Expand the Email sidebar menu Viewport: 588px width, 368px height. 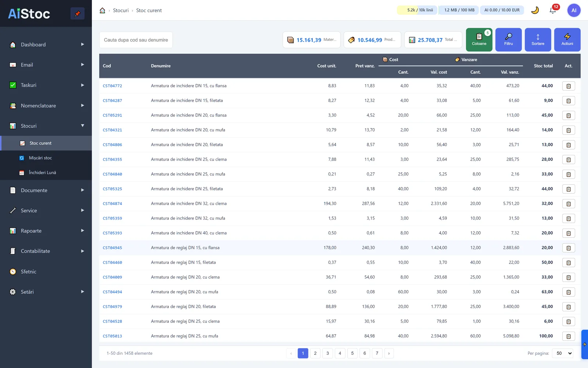click(x=46, y=65)
